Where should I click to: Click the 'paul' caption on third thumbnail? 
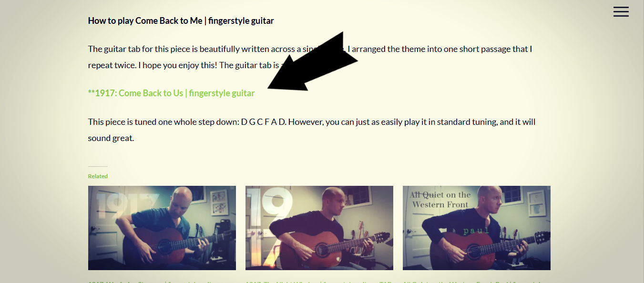tap(476, 231)
